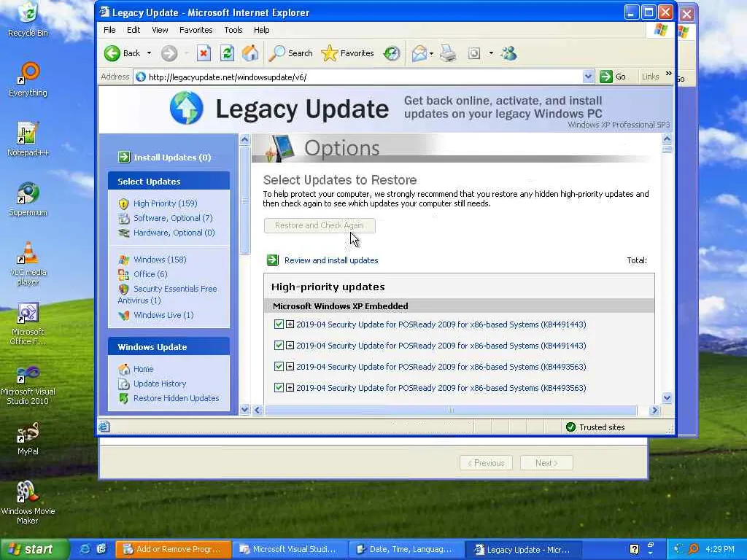The width and height of the screenshot is (747, 560).
Task: Open Restore Hidden Updates link
Action: pyautogui.click(x=177, y=398)
